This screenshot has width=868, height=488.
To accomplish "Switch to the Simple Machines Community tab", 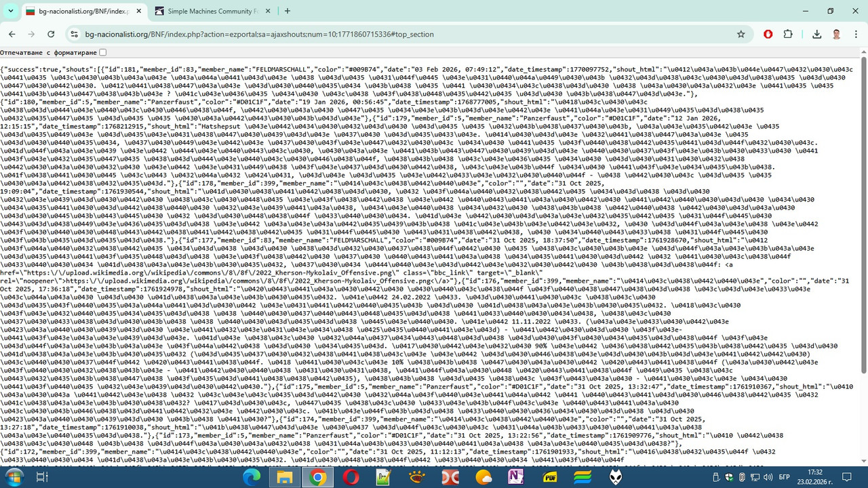I will (x=212, y=11).
